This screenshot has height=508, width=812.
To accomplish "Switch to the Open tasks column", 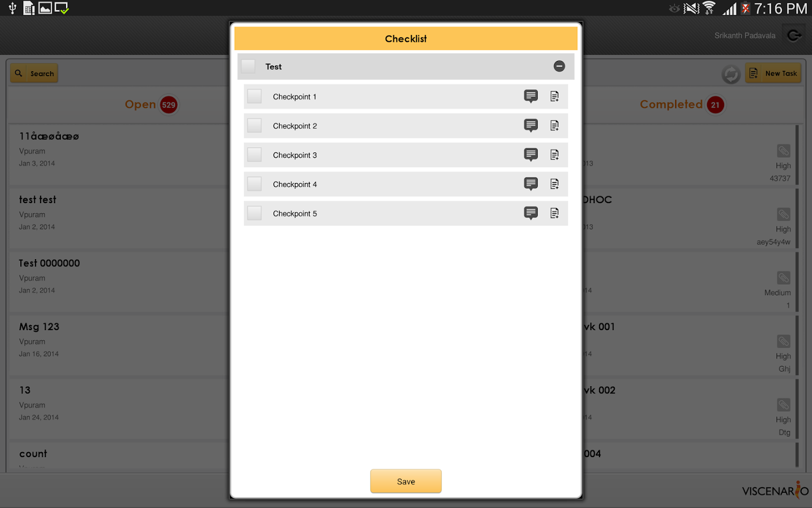I will (x=140, y=104).
